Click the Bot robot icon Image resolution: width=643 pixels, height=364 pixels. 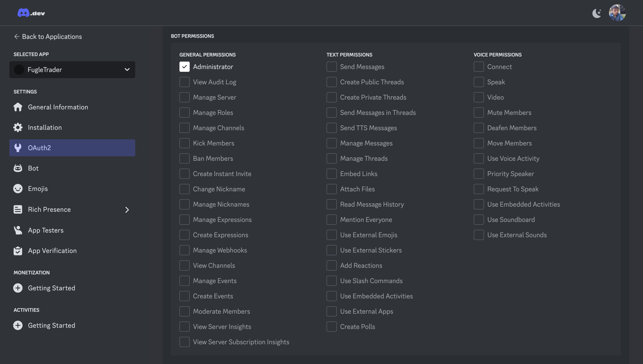tap(18, 168)
